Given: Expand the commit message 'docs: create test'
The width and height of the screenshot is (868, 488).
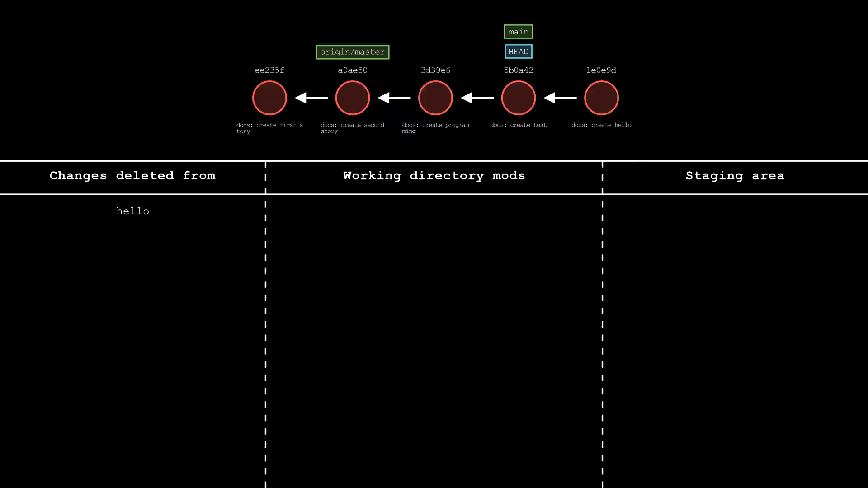Looking at the screenshot, I should click(518, 125).
